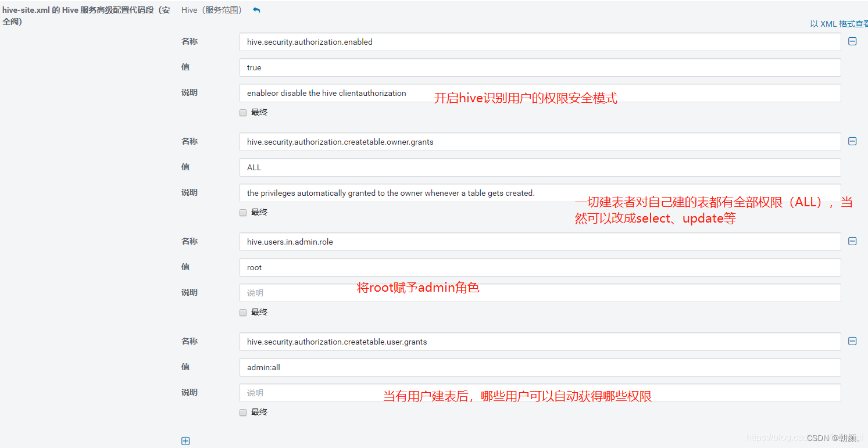868x448 pixels.
Task: Edit the value field containing ALL
Action: (x=540, y=167)
